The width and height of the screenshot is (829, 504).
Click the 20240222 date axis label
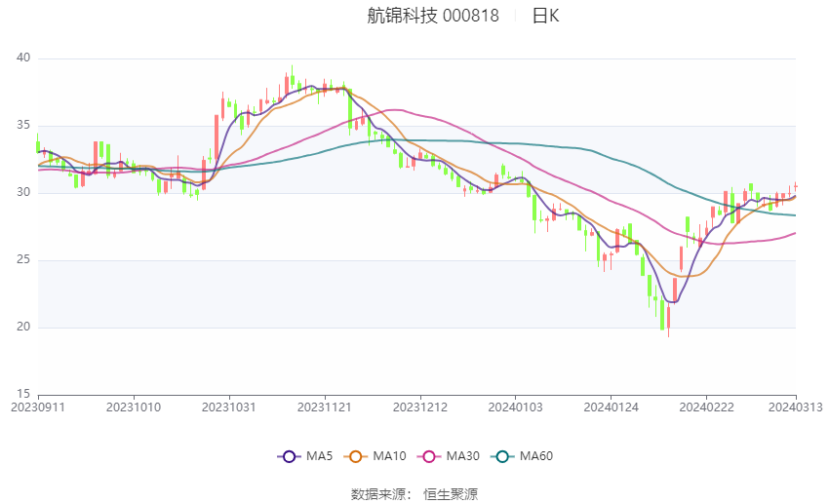coord(704,406)
